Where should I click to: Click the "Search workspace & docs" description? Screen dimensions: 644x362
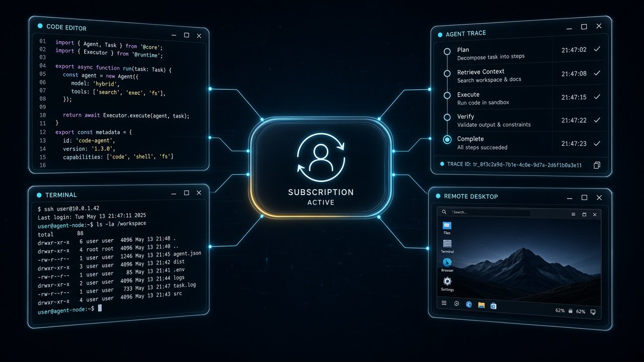(489, 80)
